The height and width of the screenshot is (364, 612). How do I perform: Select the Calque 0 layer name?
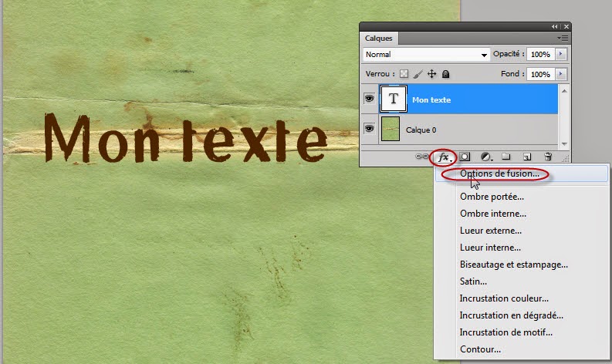pos(421,130)
